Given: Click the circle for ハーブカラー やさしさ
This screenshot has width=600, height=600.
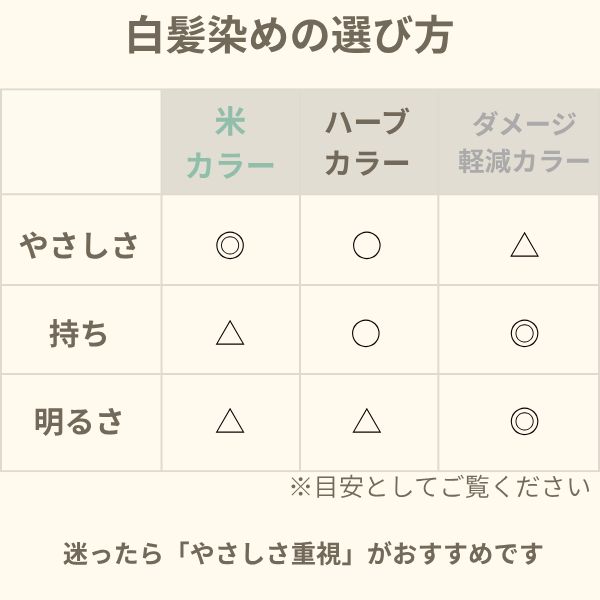Looking at the screenshot, I should coord(366,245).
